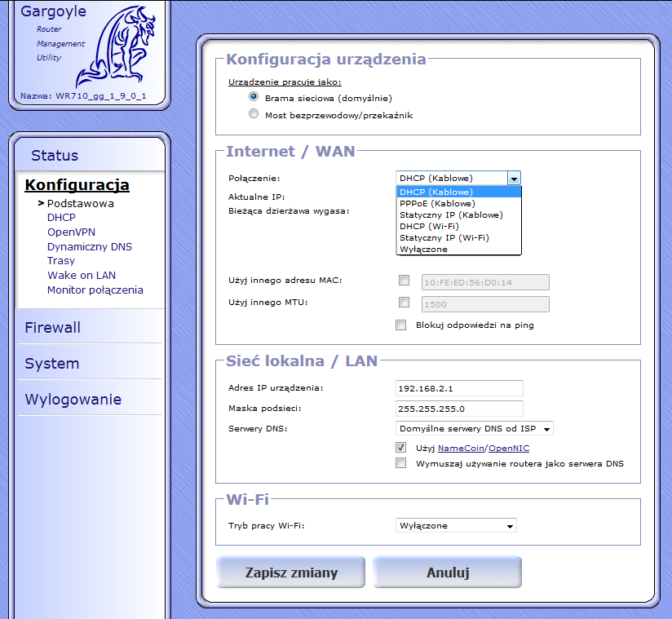Pick Wyłączone in the Połączenie dropdown list

pyautogui.click(x=423, y=250)
